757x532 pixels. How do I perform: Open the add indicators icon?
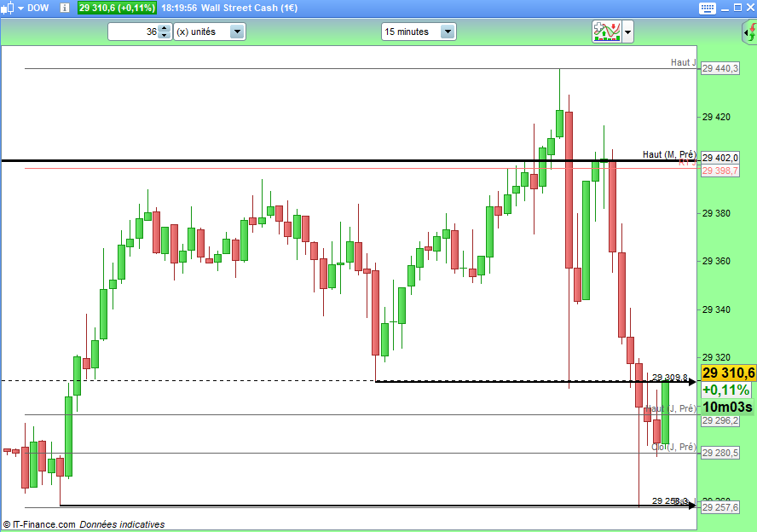pos(607,32)
